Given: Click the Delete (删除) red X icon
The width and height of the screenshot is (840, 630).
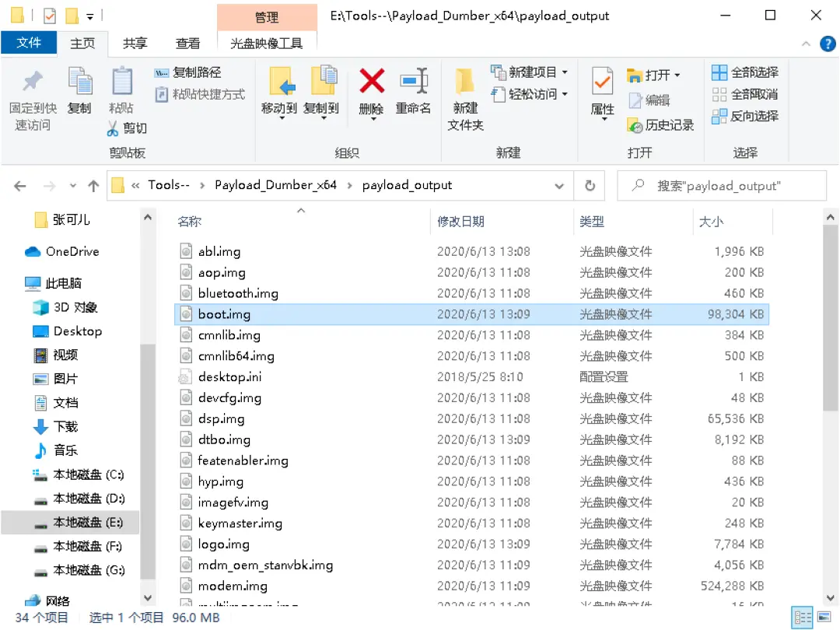Looking at the screenshot, I should [x=371, y=82].
